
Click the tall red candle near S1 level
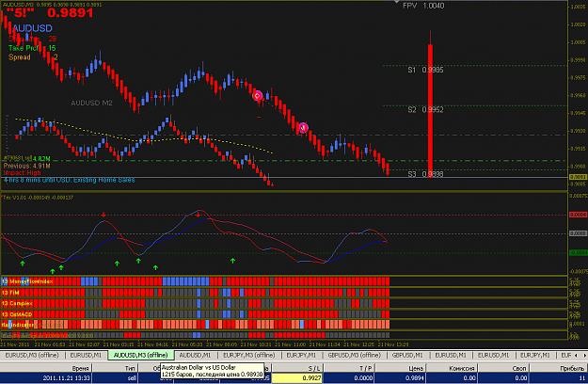pos(431,109)
